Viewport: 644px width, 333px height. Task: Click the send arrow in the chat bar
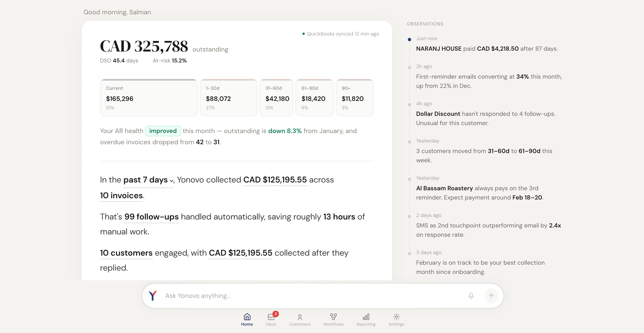tap(491, 296)
